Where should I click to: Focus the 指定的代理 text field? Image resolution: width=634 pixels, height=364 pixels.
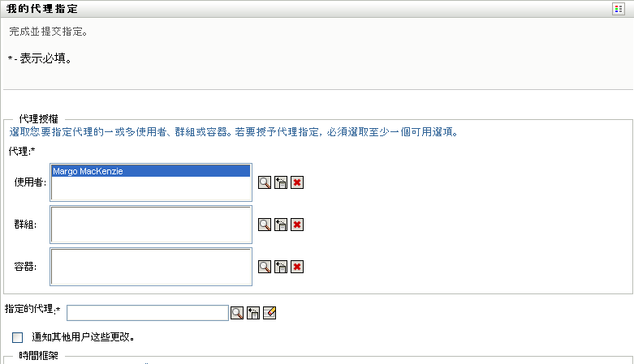pyautogui.click(x=148, y=313)
